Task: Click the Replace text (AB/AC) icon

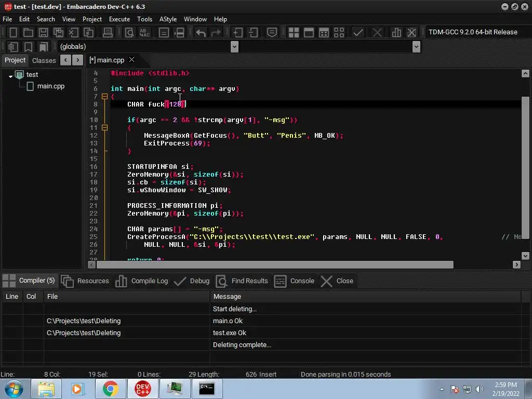Action: (x=144, y=32)
